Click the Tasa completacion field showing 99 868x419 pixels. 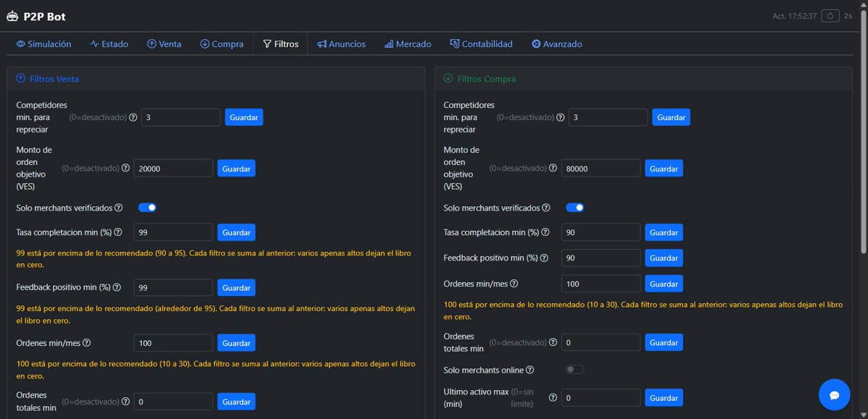pos(174,232)
